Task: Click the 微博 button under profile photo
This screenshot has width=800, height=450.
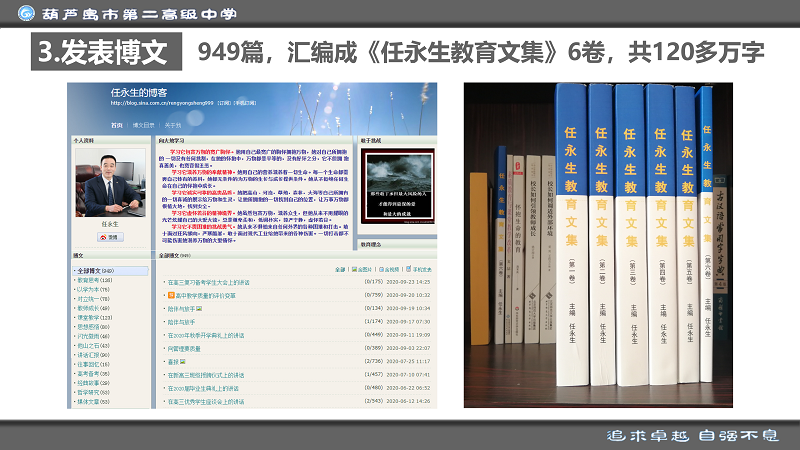Action: click(110, 237)
